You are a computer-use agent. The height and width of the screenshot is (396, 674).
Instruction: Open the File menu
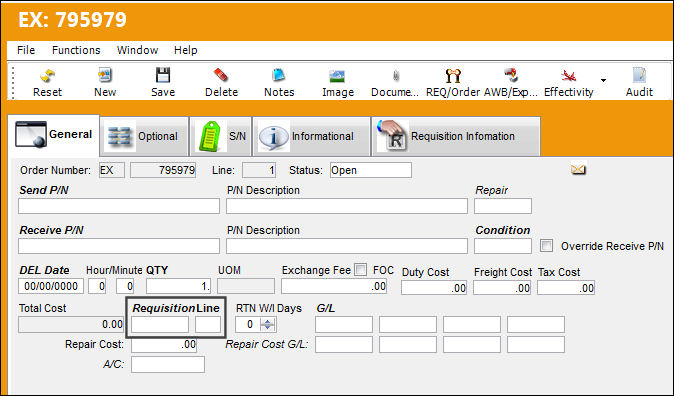coord(26,50)
